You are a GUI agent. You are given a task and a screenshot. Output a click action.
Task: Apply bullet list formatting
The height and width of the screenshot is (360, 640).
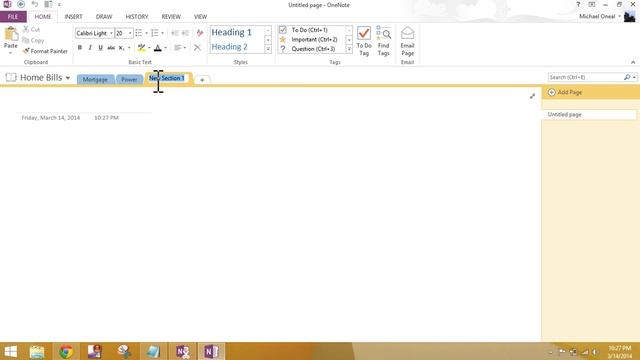pyautogui.click(x=139, y=33)
